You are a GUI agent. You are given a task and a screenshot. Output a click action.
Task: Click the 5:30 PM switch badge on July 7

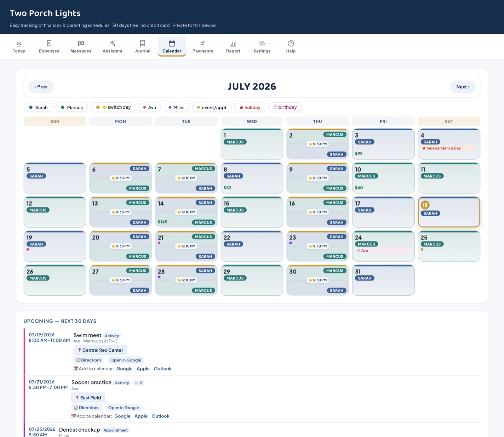186,178
